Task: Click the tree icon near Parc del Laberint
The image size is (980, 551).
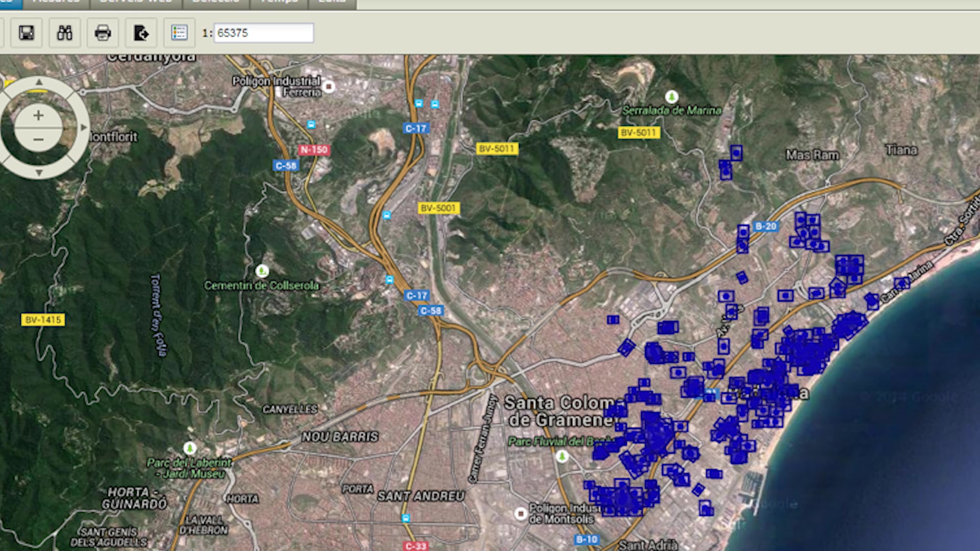Action: pyautogui.click(x=189, y=448)
